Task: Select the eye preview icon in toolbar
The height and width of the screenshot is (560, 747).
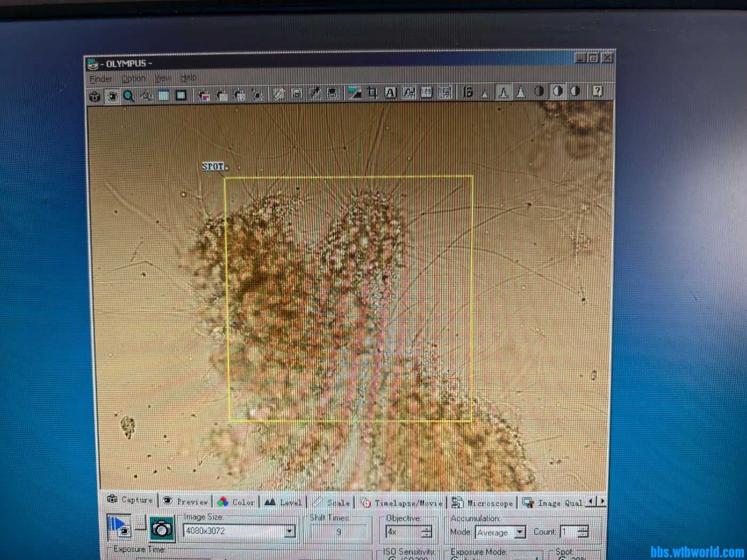Action: 112,96
